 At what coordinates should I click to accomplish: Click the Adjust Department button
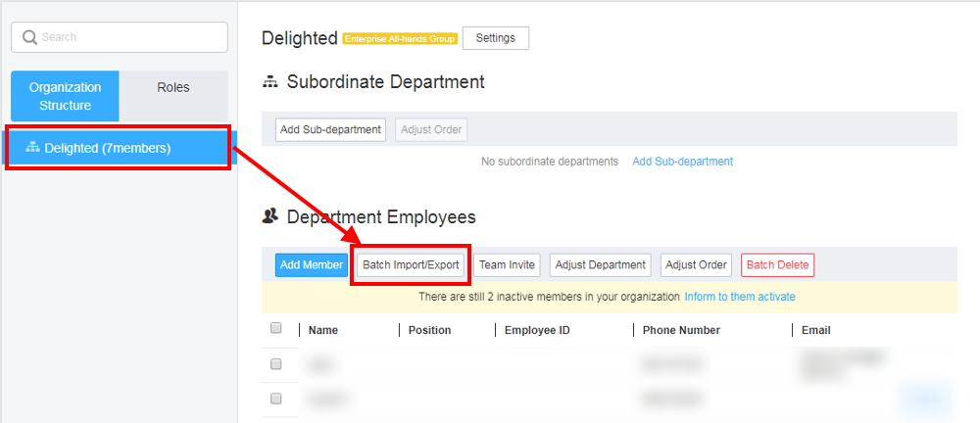point(600,265)
